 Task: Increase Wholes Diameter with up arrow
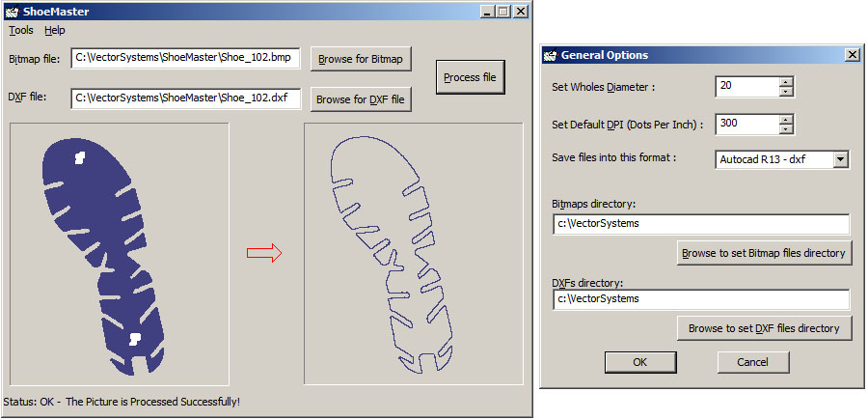coord(786,81)
